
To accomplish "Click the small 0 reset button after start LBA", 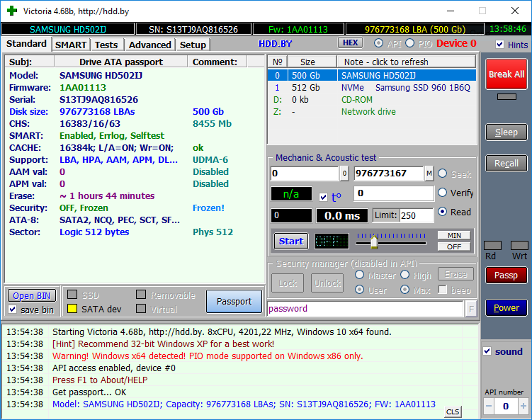I will click(344, 174).
